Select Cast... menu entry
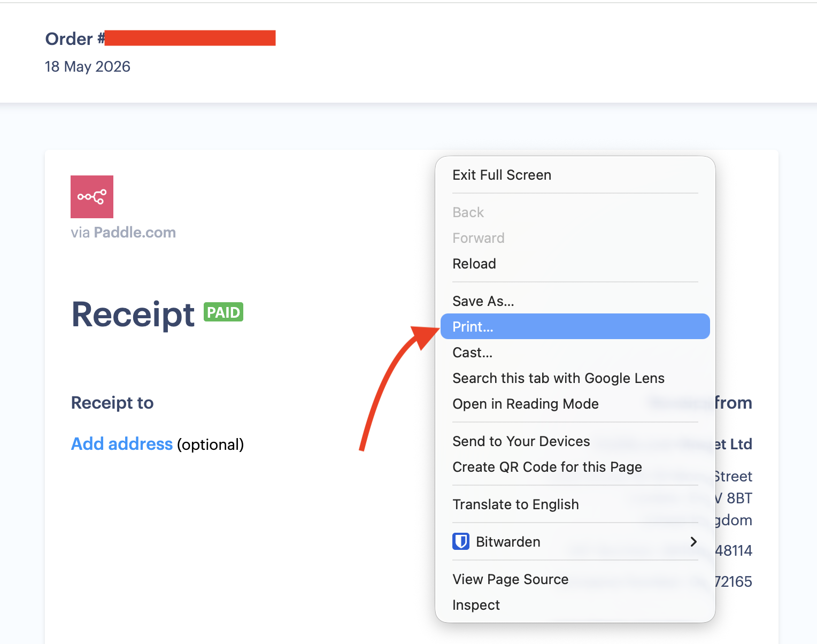This screenshot has height=644, width=817. coord(575,352)
